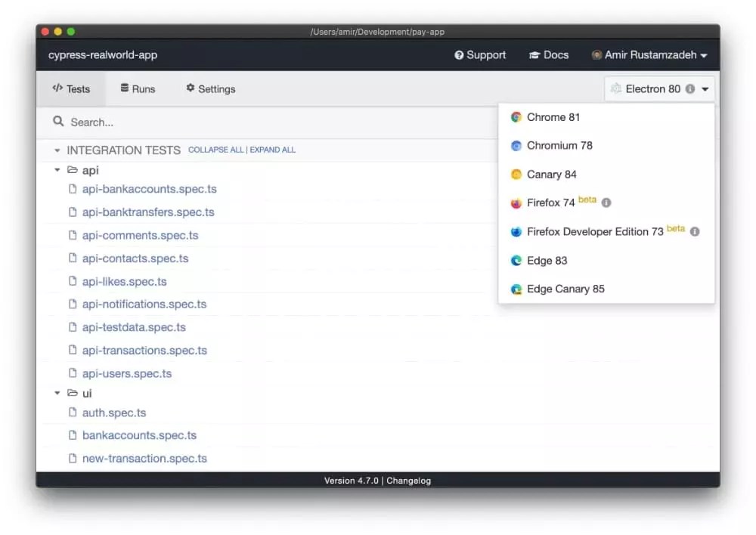The height and width of the screenshot is (535, 756).
Task: Select Edge 83 browser icon
Action: tap(516, 260)
